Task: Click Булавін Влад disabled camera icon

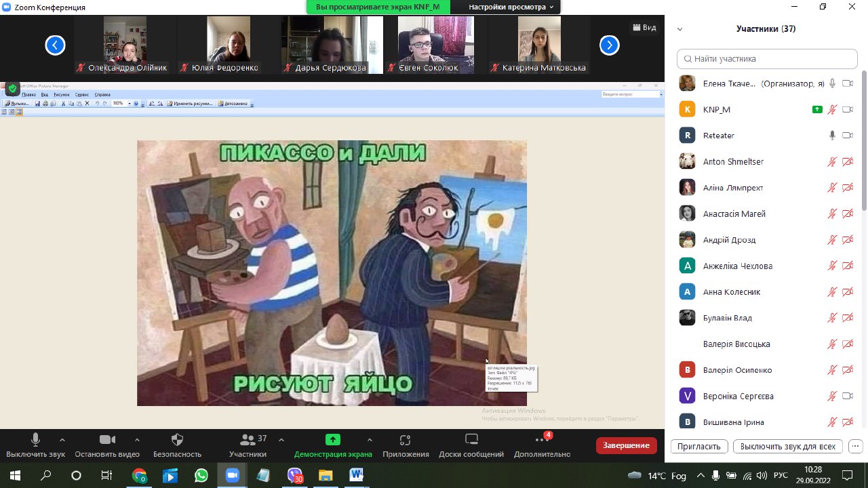Action: [847, 318]
